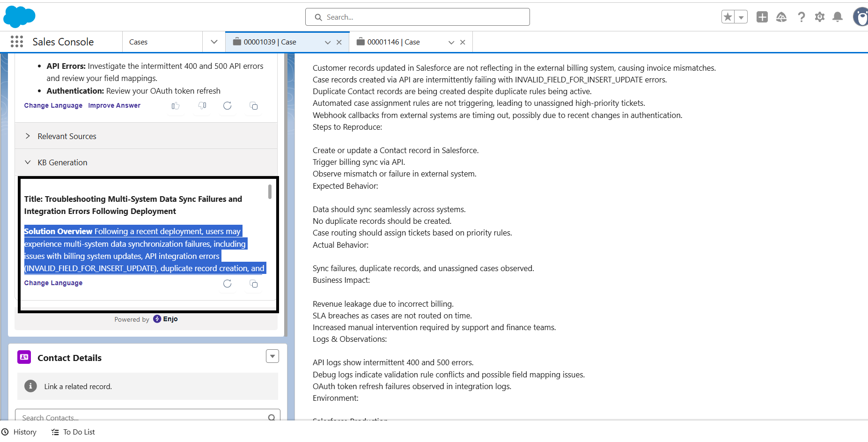The width and height of the screenshot is (868, 442).
Task: Click the Sales Console app name
Action: tap(63, 42)
